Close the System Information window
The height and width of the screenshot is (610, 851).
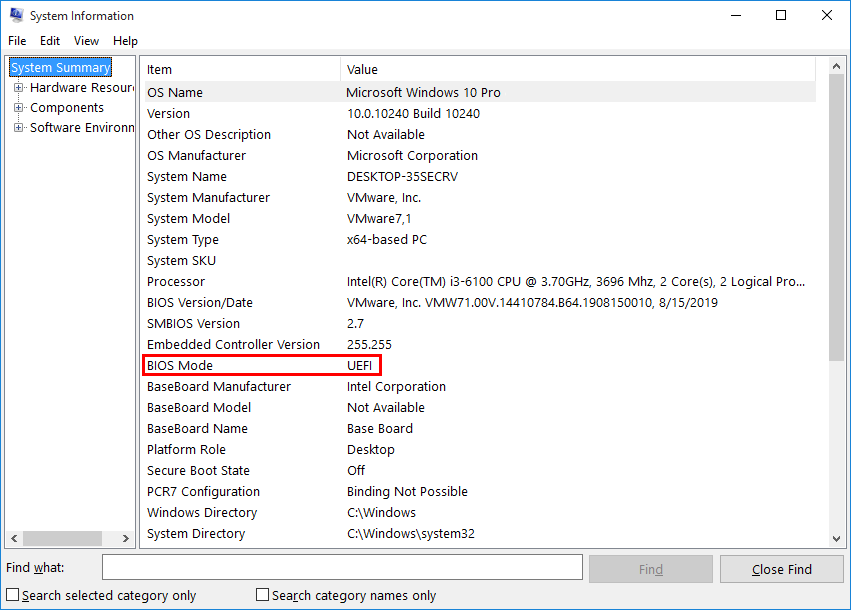[x=827, y=15]
